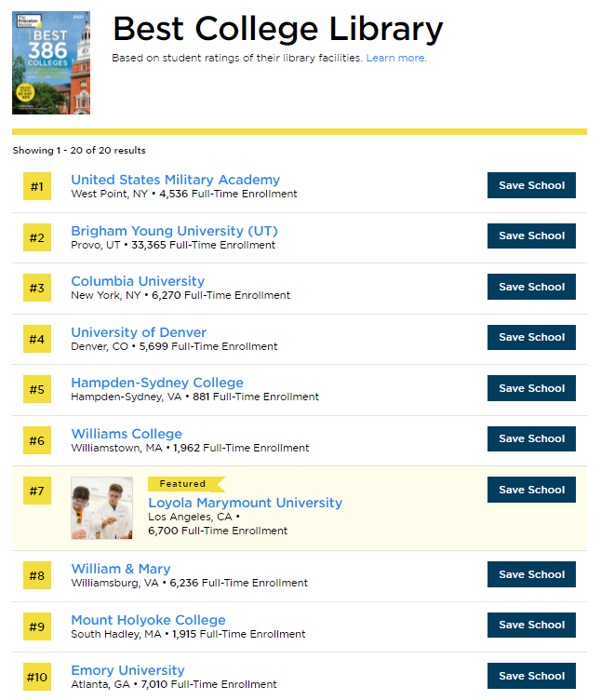Click the #2 rank badge
The width and height of the screenshot is (601, 700).
point(37,237)
